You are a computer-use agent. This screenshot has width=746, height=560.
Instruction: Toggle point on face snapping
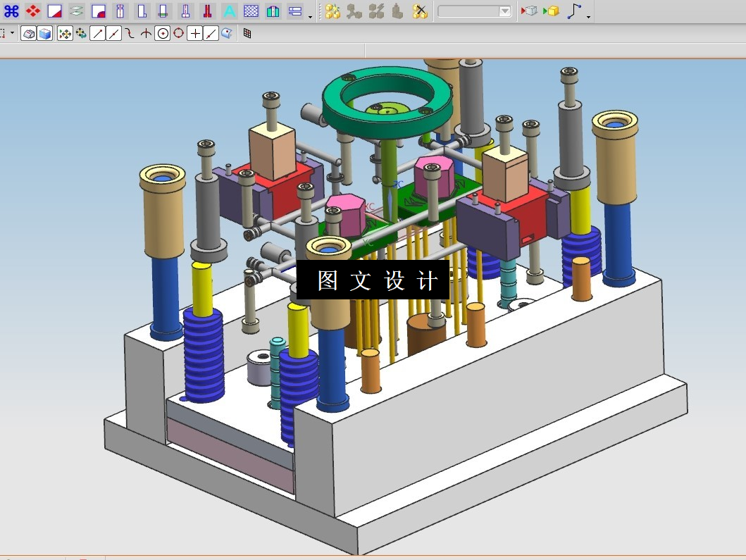pyautogui.click(x=227, y=33)
